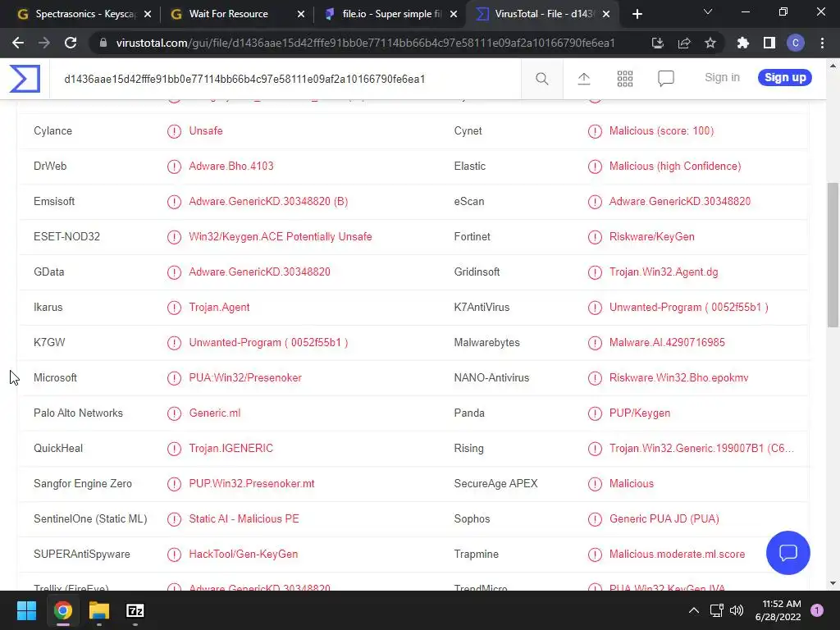Screen dimensions: 840x630
Task: Click the upload file icon
Action: (583, 79)
